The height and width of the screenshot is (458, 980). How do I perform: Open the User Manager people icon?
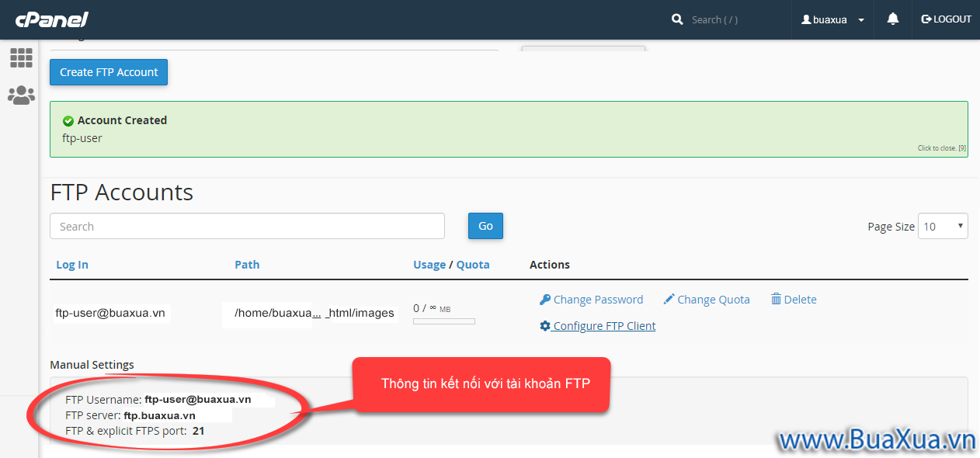pyautogui.click(x=21, y=95)
